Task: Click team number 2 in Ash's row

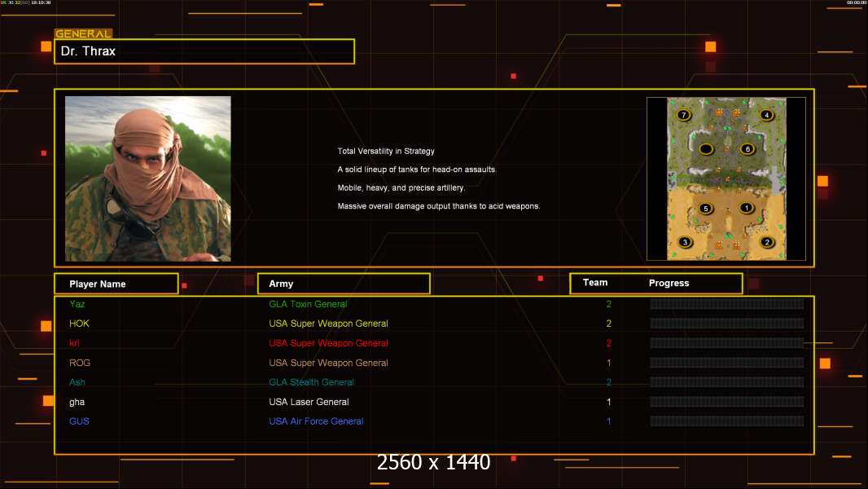Action: (609, 382)
